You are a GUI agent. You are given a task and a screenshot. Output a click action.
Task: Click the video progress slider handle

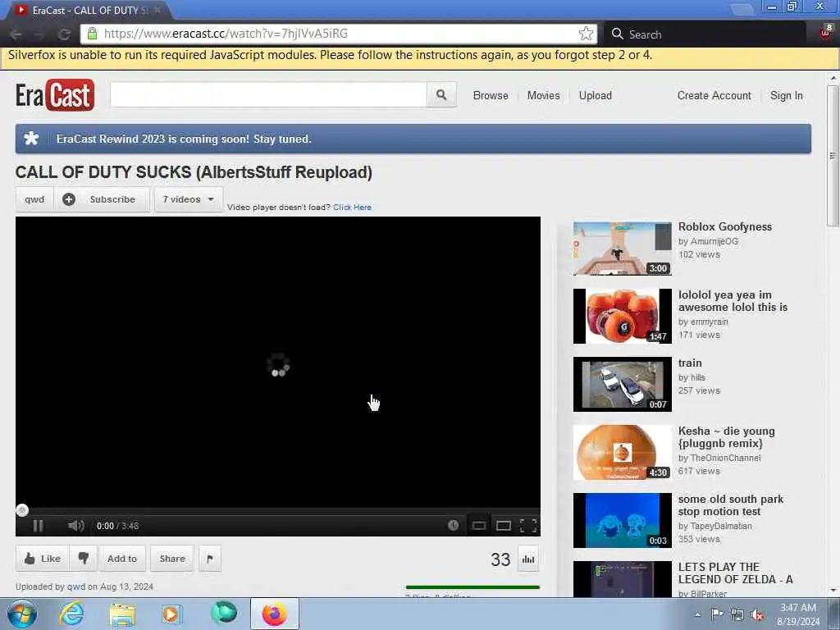pyautogui.click(x=22, y=510)
